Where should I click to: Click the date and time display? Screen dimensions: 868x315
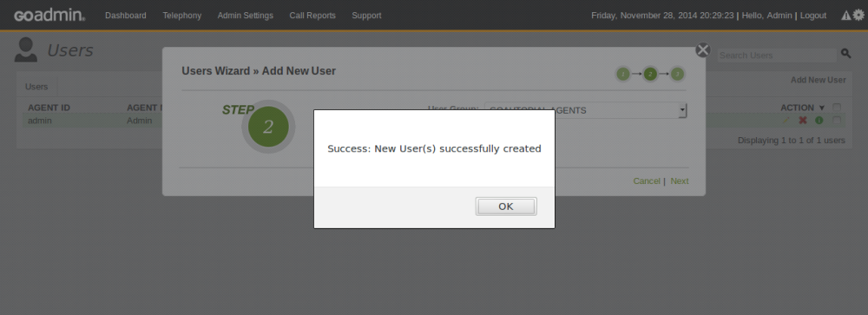662,16
